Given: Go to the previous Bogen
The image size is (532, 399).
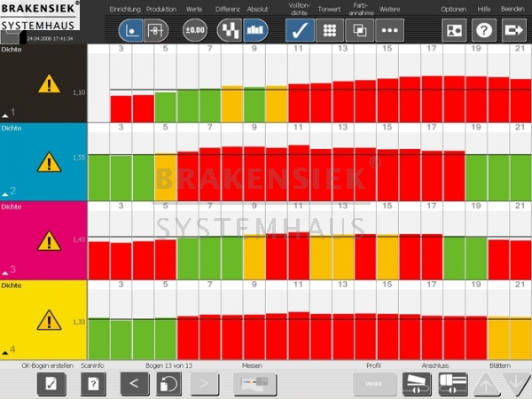Looking at the screenshot, I should pyautogui.click(x=135, y=384).
